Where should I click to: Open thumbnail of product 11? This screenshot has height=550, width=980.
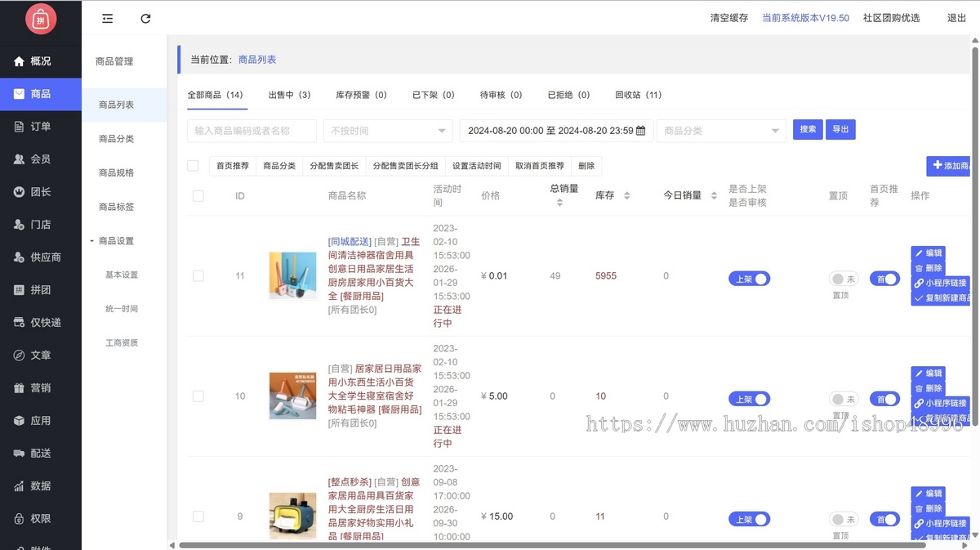coord(292,275)
